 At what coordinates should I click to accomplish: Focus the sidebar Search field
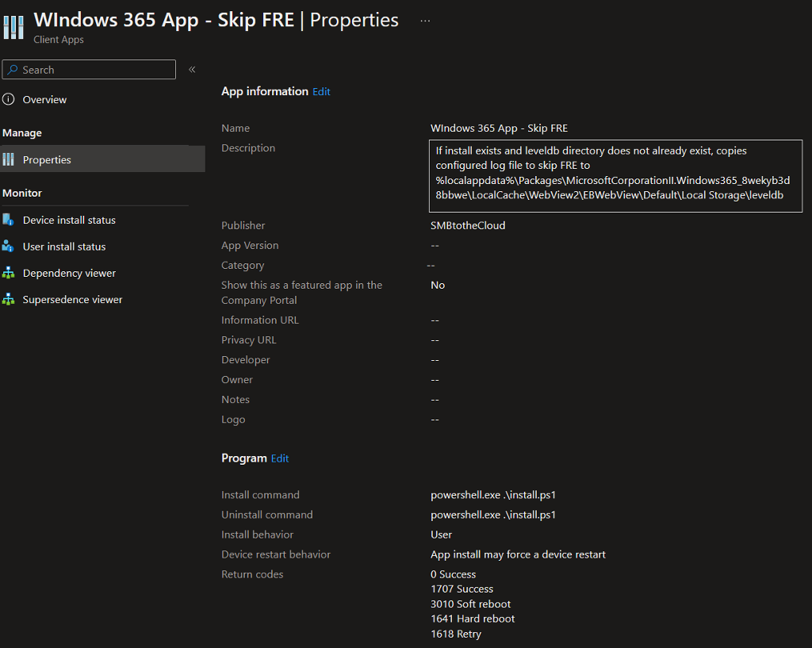tap(95, 70)
